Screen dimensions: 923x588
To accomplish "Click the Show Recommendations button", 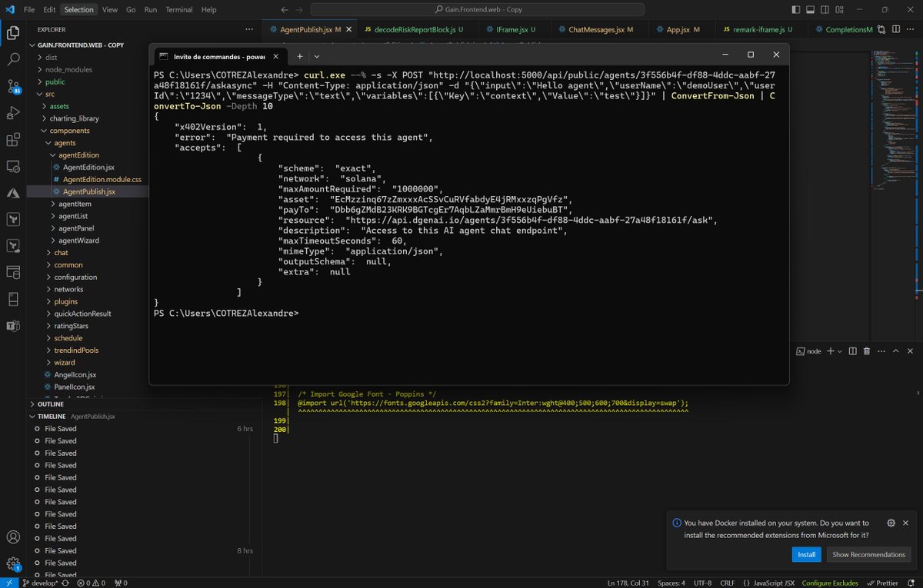I will point(868,554).
